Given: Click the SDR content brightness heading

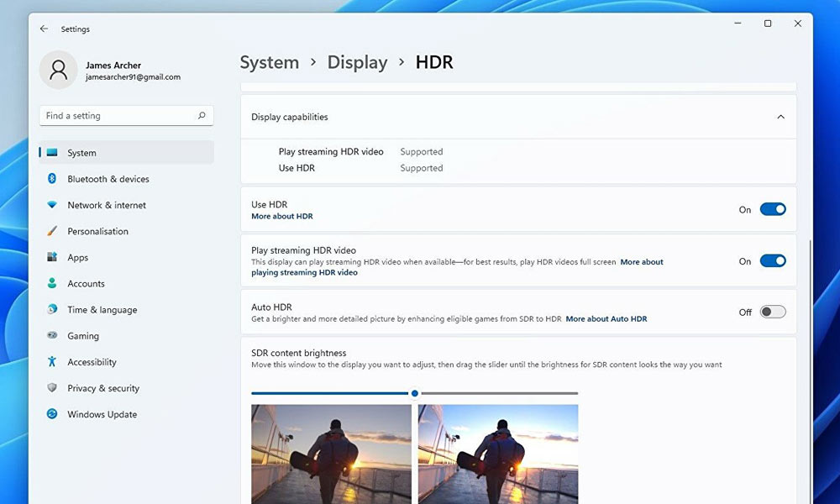Looking at the screenshot, I should [x=298, y=353].
